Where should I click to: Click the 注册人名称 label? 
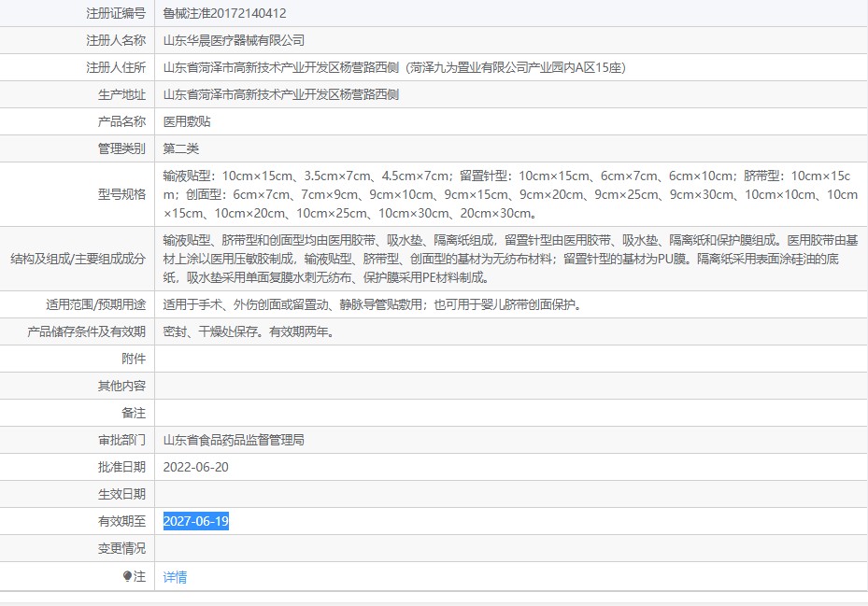(116, 40)
